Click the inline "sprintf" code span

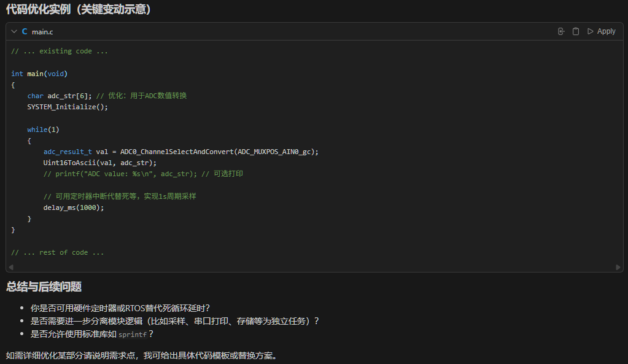click(133, 335)
